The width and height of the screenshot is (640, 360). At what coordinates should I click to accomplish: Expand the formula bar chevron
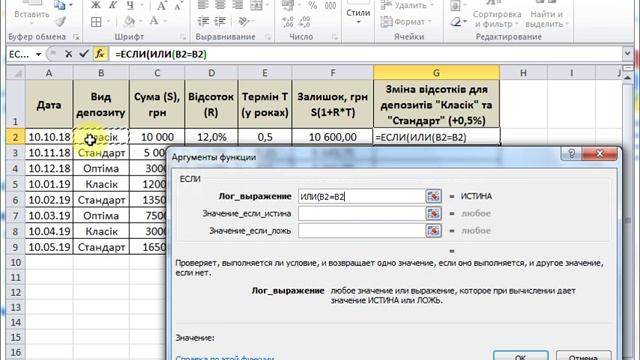(627, 53)
